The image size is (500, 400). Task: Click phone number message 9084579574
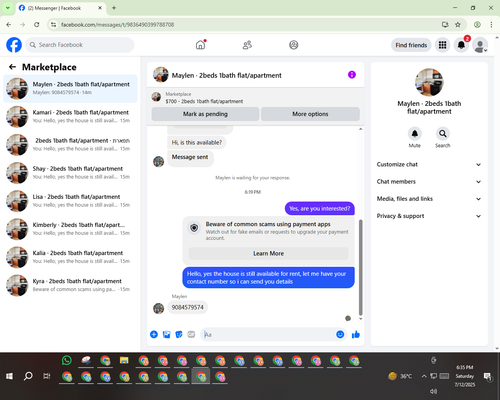coord(187,307)
